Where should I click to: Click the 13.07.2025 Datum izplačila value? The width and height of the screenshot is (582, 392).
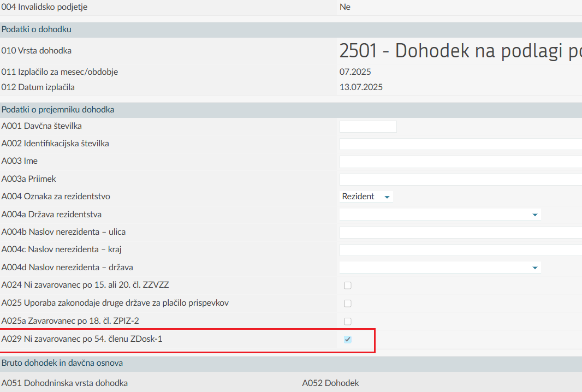(x=361, y=87)
